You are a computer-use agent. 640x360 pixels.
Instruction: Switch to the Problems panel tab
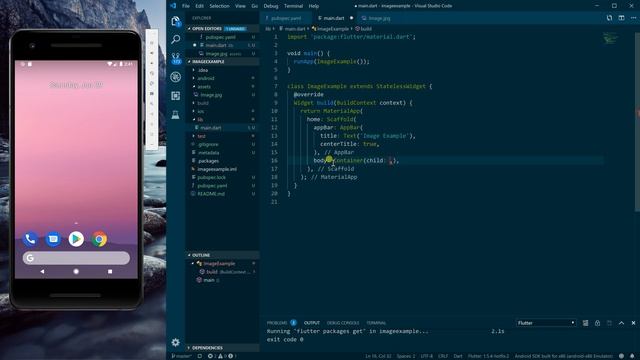[x=277, y=323]
